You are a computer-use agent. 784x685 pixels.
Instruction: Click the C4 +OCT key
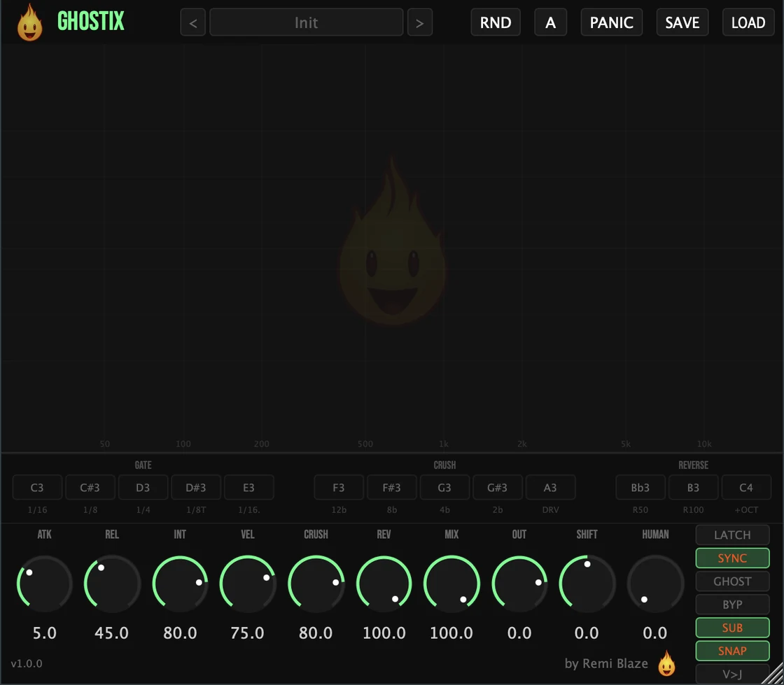(x=746, y=488)
